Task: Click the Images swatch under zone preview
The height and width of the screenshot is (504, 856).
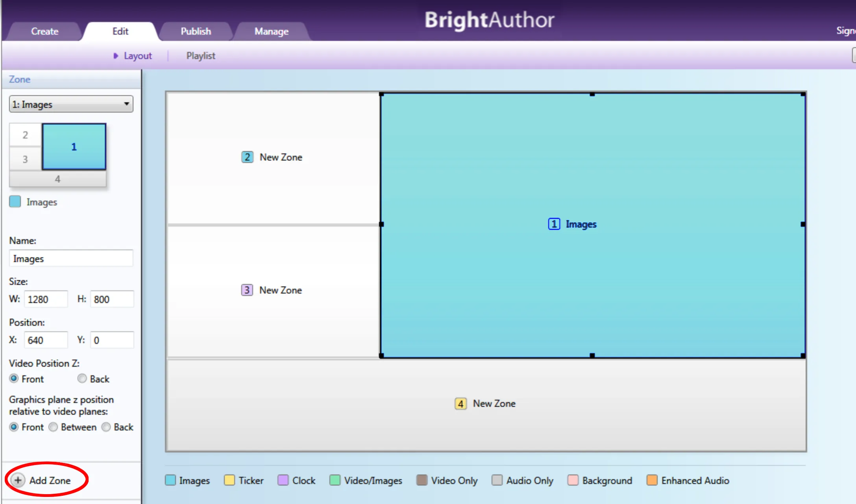Action: coord(15,201)
